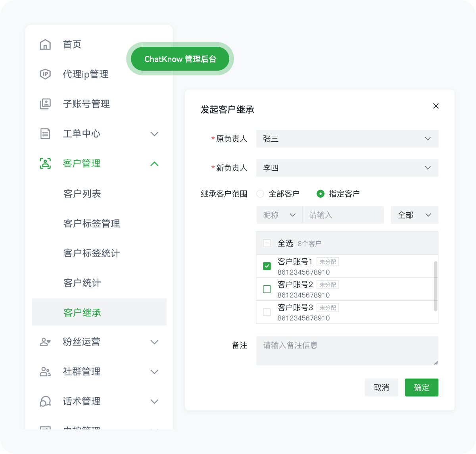Click the 粉丝运营 person-heart icon
Viewport: 476px width, 454px height.
45,342
